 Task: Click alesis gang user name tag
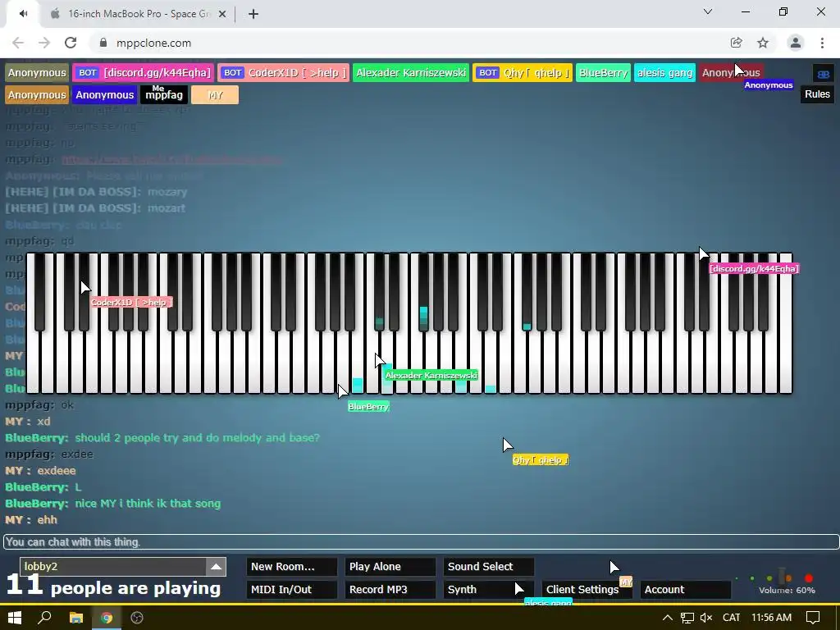coord(664,73)
